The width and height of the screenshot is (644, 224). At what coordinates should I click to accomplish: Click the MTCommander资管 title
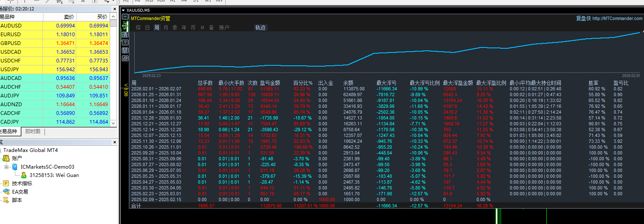click(x=151, y=18)
